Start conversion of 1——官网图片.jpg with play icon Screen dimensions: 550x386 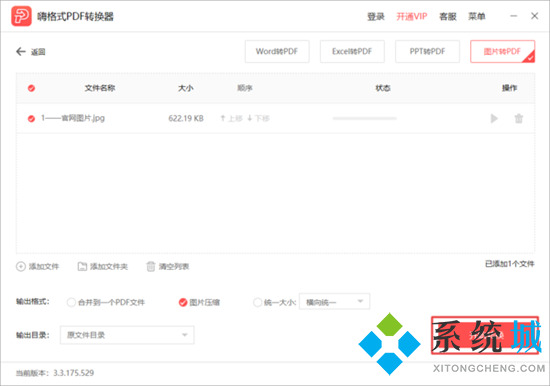pos(494,119)
